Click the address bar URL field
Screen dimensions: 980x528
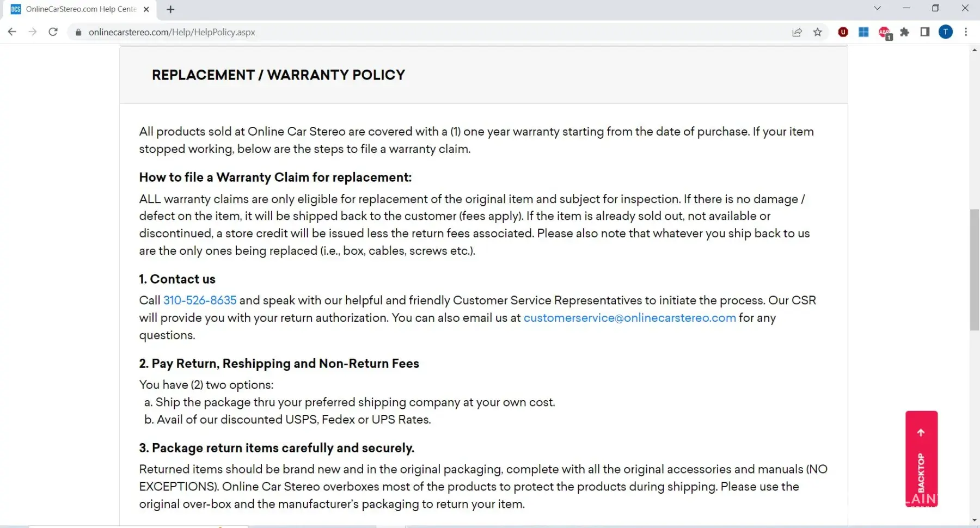[381, 32]
